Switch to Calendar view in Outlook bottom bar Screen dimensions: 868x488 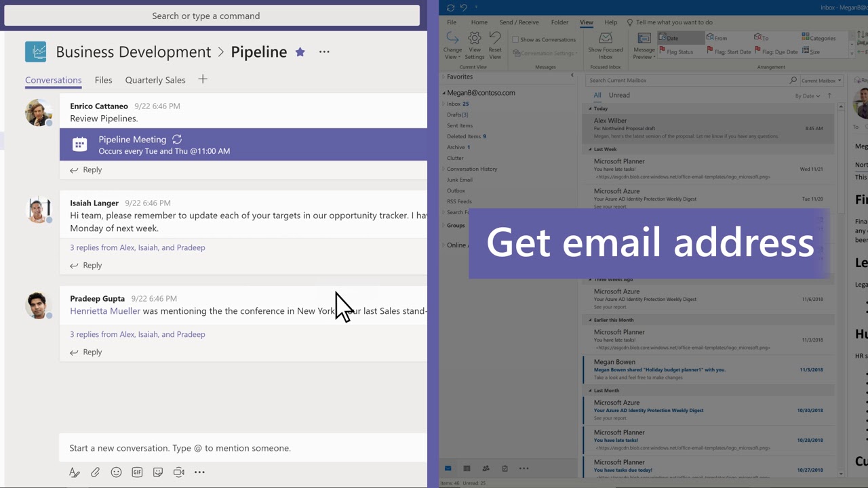point(467,468)
